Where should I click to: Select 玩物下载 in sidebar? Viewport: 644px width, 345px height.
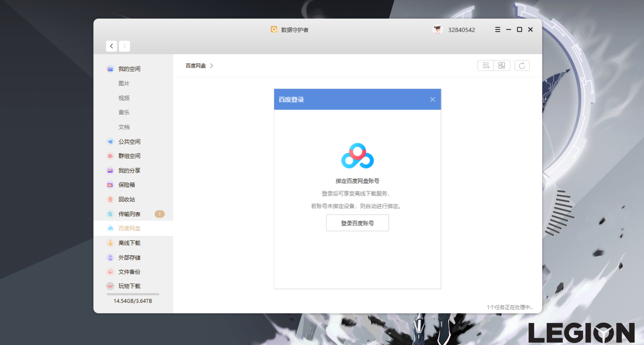coord(129,286)
